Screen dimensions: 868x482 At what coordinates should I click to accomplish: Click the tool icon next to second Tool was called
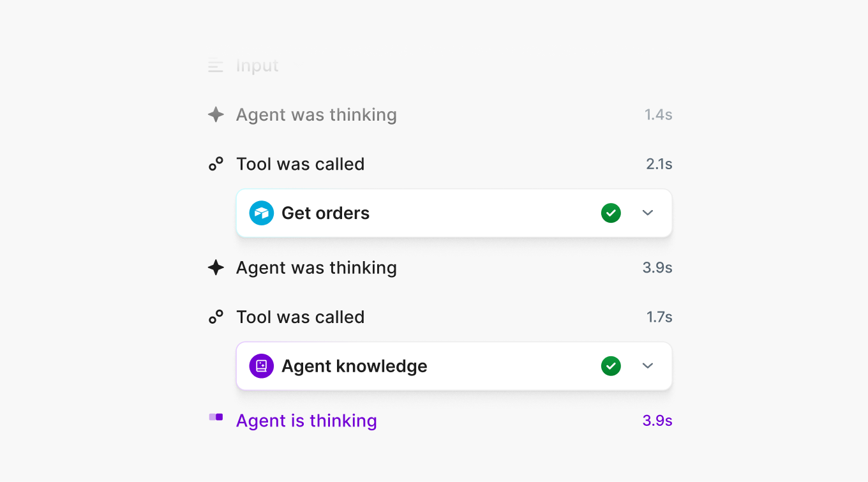click(216, 317)
